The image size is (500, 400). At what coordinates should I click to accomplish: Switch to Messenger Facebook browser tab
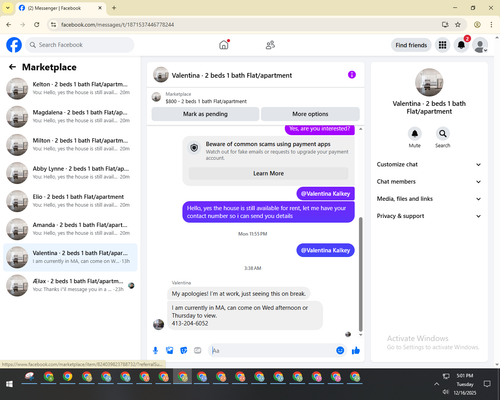coord(60,8)
